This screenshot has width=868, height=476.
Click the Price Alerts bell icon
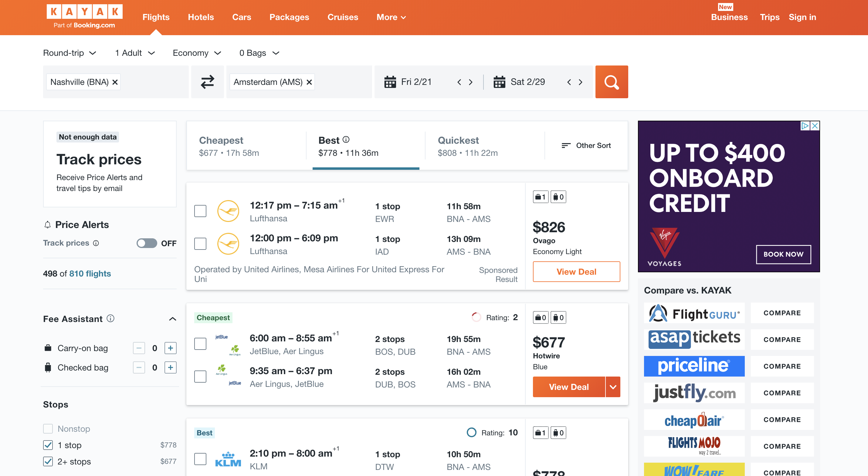click(48, 225)
